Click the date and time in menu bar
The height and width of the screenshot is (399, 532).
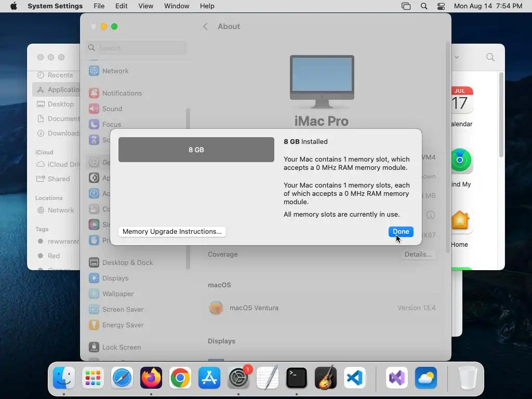[x=488, y=6]
